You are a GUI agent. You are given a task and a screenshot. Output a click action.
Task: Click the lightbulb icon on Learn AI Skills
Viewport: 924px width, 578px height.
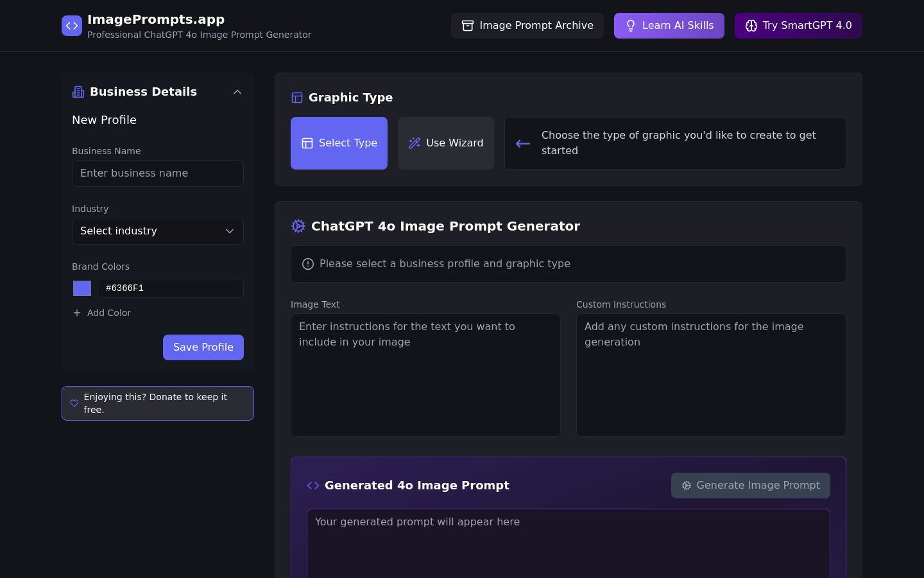pos(631,26)
